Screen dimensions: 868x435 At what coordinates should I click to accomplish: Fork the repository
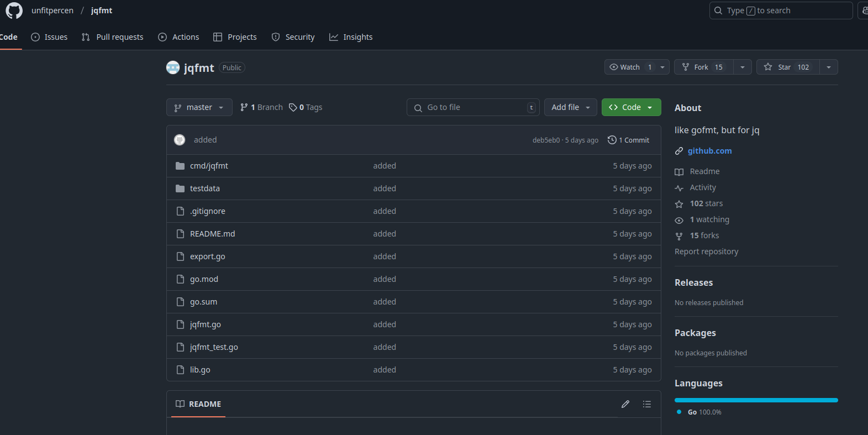pyautogui.click(x=704, y=67)
